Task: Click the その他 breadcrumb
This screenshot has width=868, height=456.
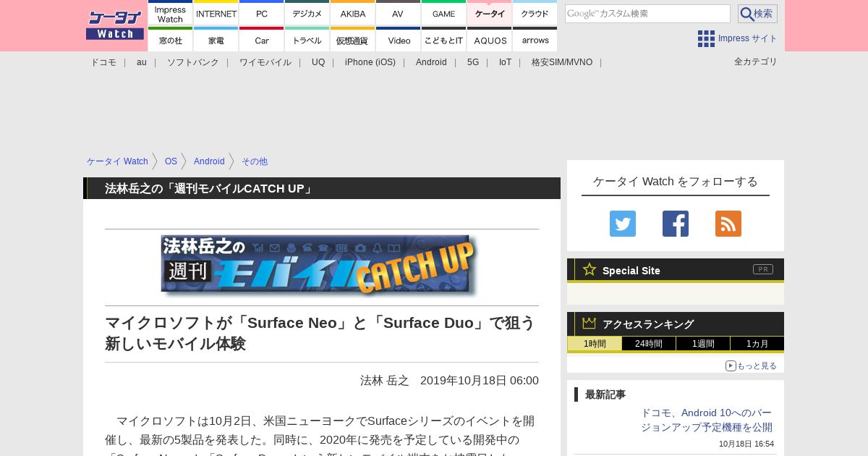Action: [x=255, y=161]
